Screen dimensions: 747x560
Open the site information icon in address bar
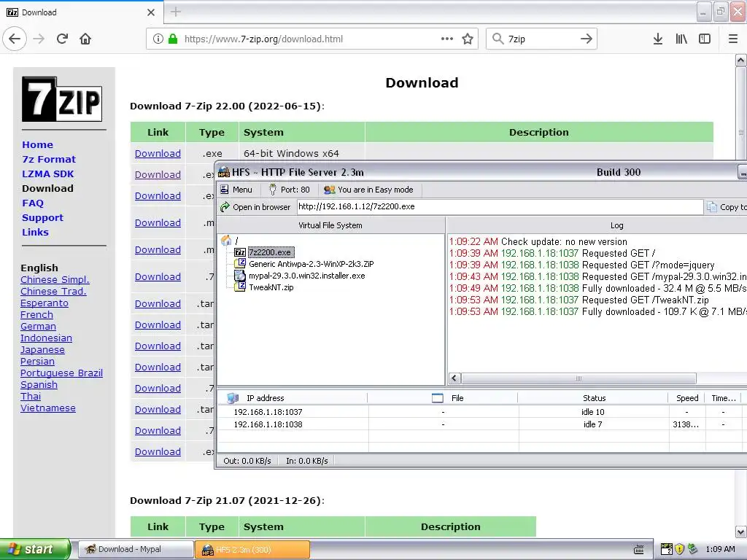click(158, 39)
